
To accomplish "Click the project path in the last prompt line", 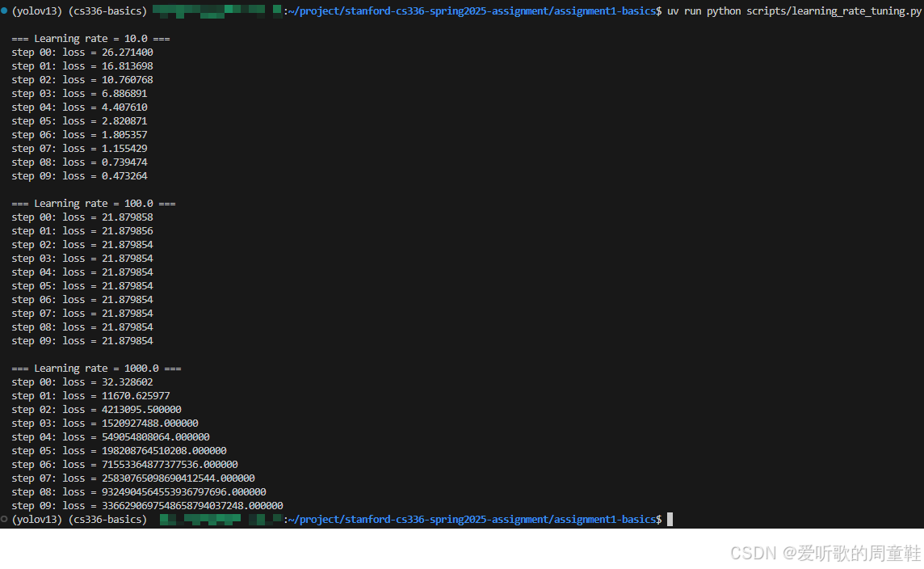I will tap(472, 520).
